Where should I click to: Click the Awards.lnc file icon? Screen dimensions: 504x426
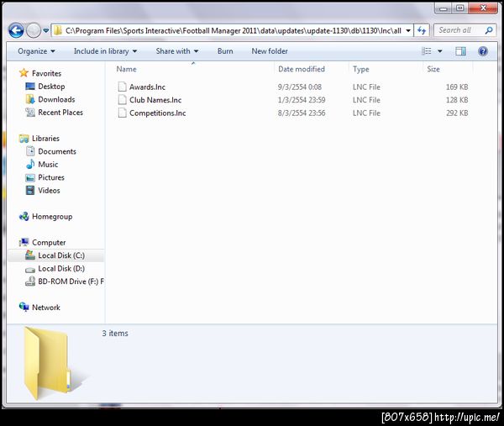tap(122, 87)
